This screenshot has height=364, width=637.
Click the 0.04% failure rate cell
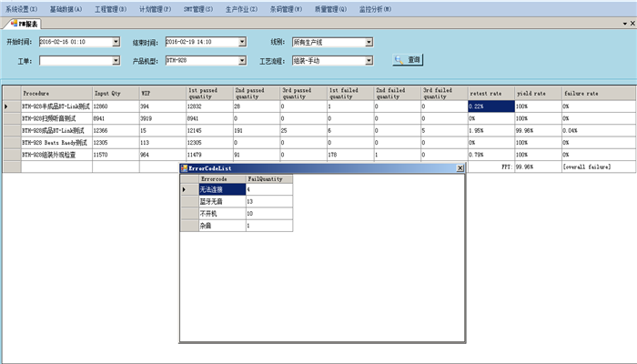coord(599,130)
